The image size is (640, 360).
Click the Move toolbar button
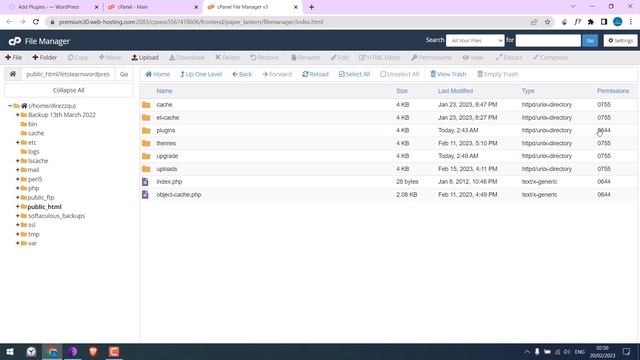click(110, 58)
